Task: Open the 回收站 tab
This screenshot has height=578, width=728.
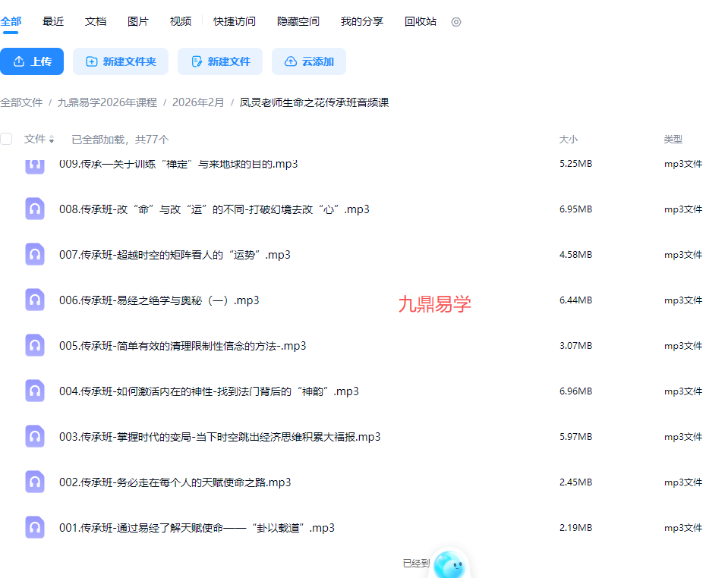Action: tap(421, 21)
